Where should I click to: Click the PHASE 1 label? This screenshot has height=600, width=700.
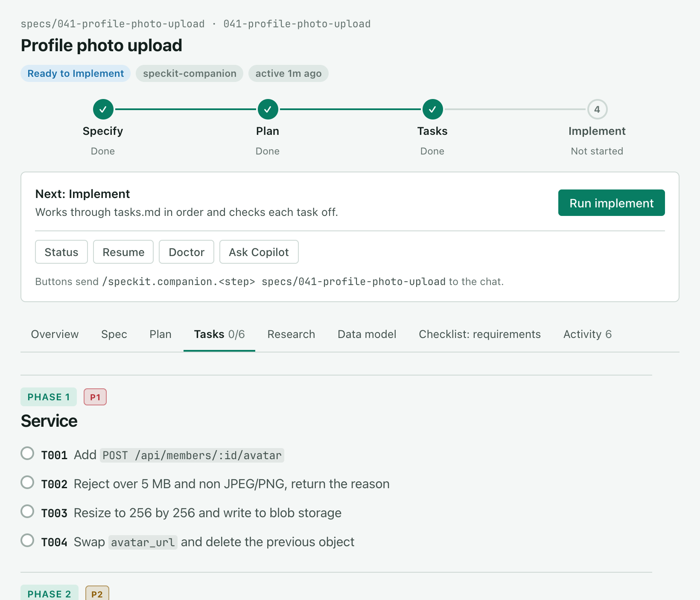point(49,397)
